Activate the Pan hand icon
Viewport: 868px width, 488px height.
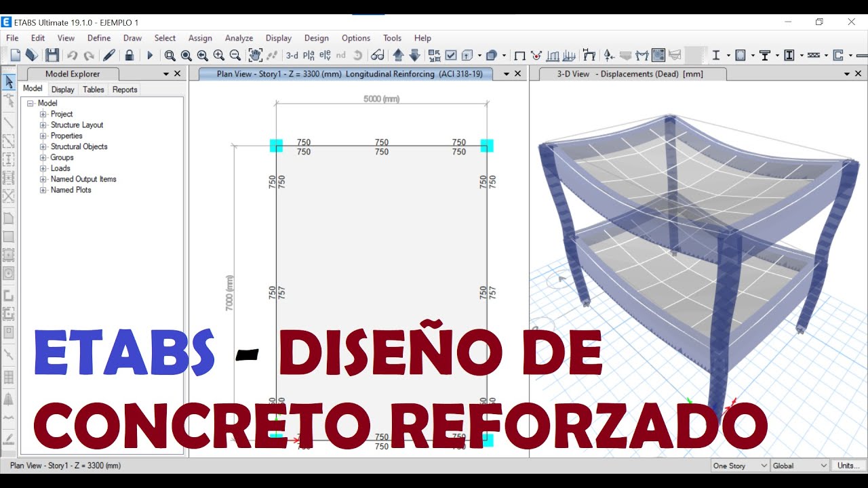coord(256,56)
